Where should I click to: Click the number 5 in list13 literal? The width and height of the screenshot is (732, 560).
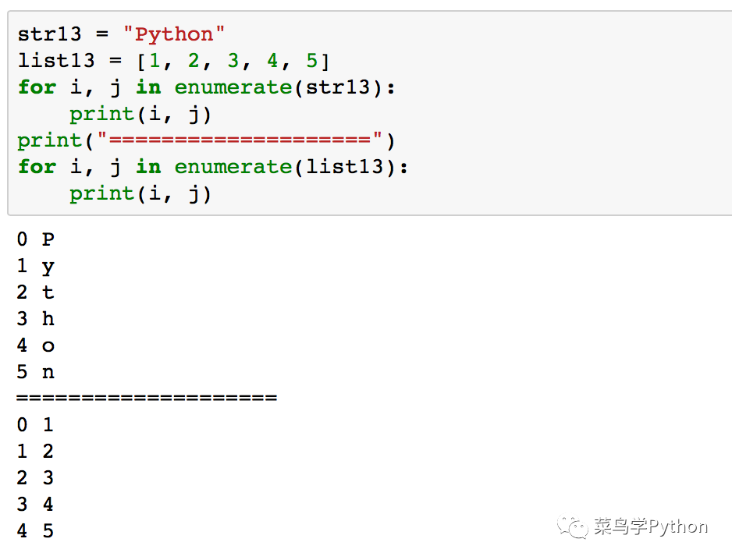pyautogui.click(x=312, y=61)
